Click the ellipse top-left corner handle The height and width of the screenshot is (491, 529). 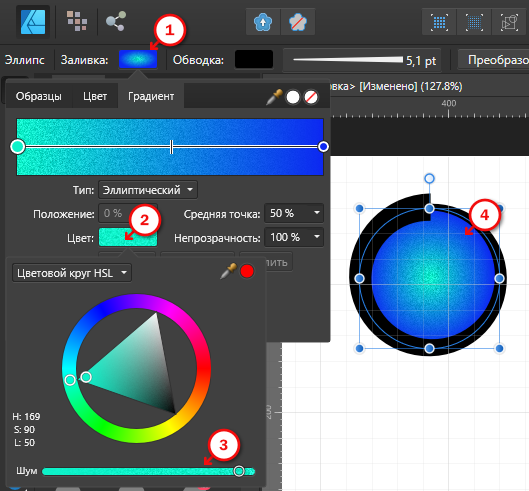(x=359, y=209)
